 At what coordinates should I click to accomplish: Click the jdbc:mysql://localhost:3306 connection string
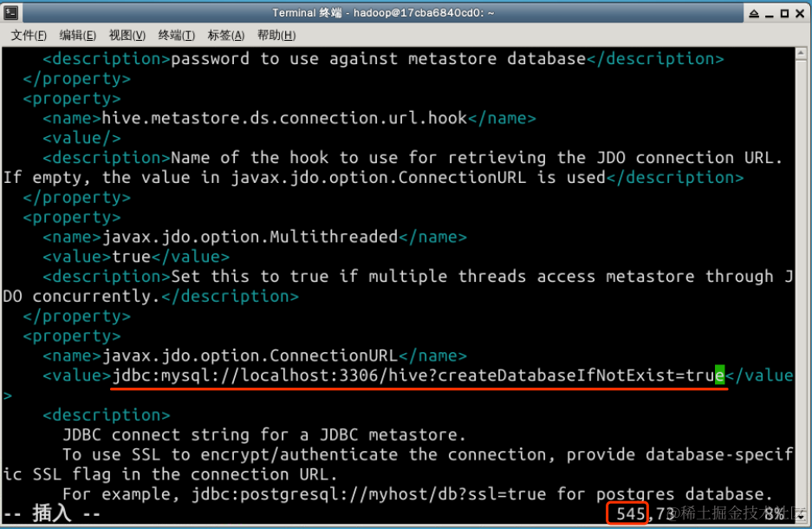point(418,376)
